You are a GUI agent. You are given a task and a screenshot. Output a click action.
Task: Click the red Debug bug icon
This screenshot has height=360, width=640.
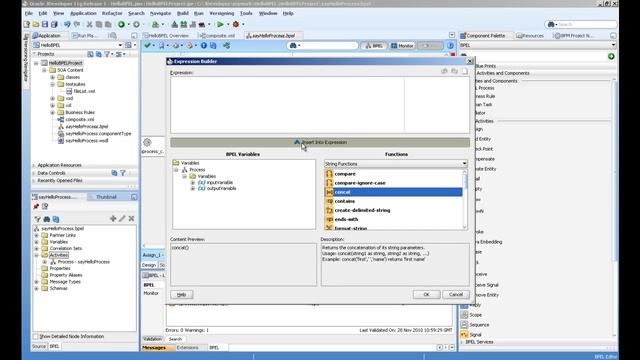(x=236, y=24)
